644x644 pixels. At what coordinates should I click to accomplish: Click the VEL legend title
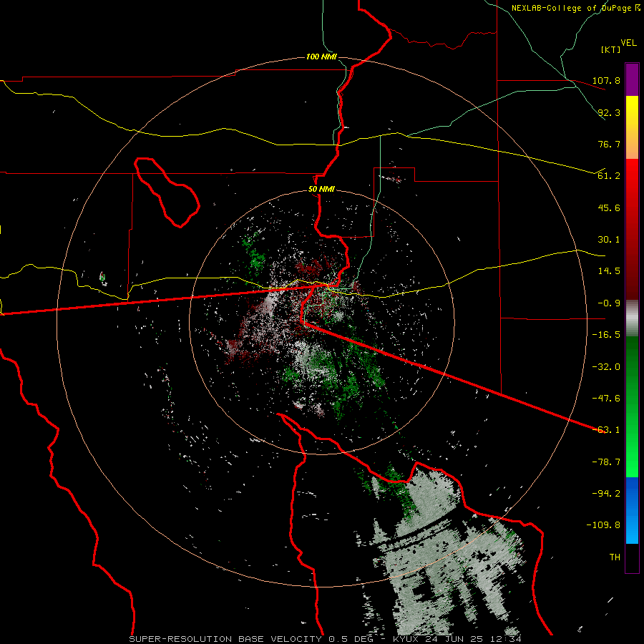[x=628, y=43]
